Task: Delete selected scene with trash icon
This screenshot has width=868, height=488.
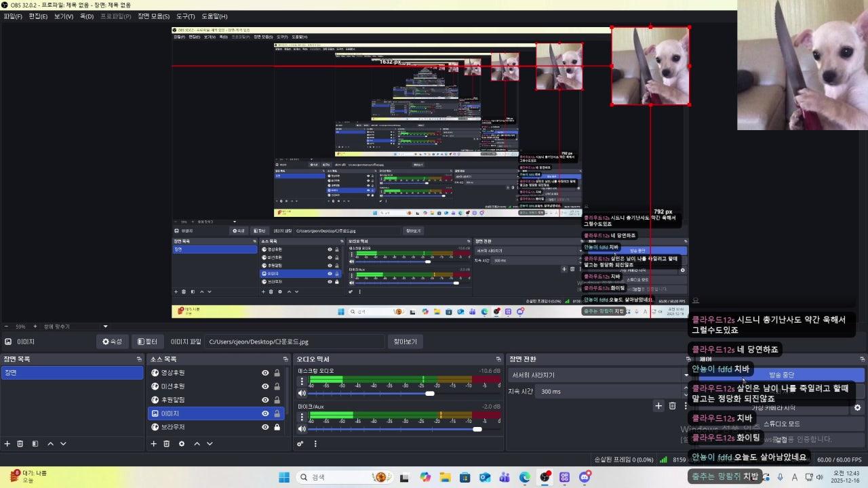Action: (20, 444)
